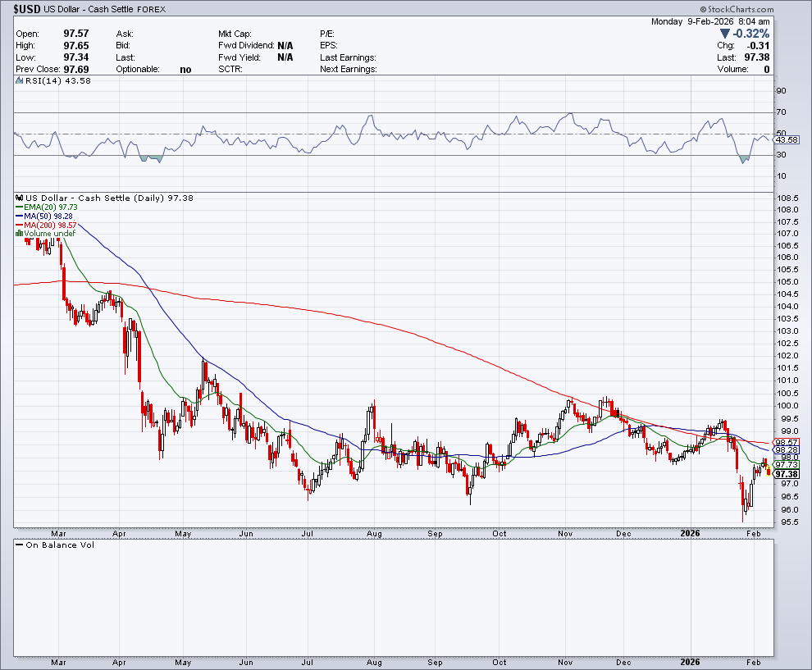This screenshot has width=812, height=670.
Task: Select the blue MA(50) legend line
Action: (x=20, y=216)
